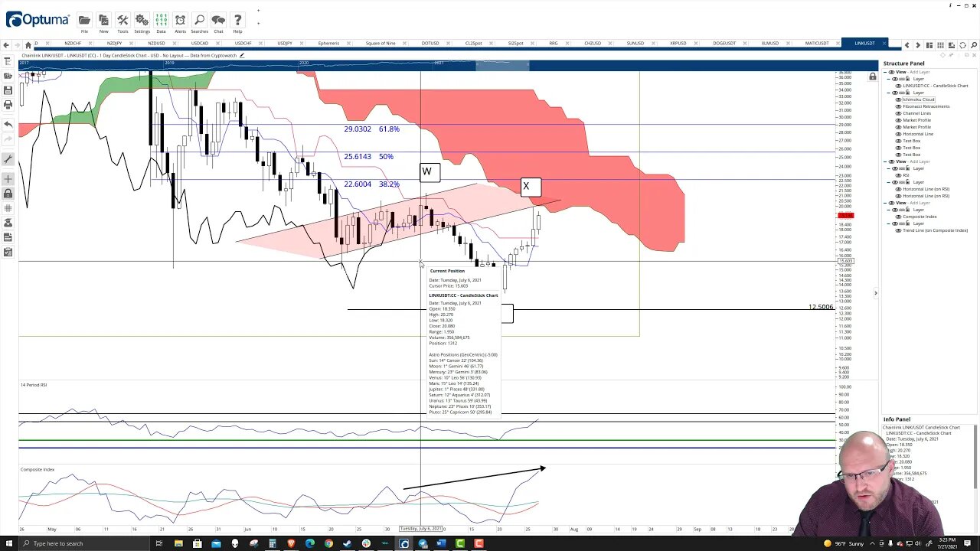Open the File menu folder icon

(84, 20)
